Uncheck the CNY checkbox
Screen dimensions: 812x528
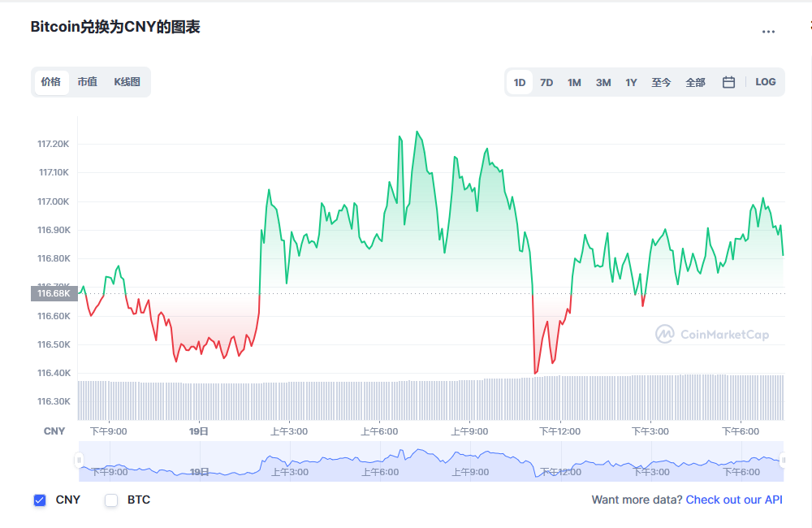[x=40, y=500]
